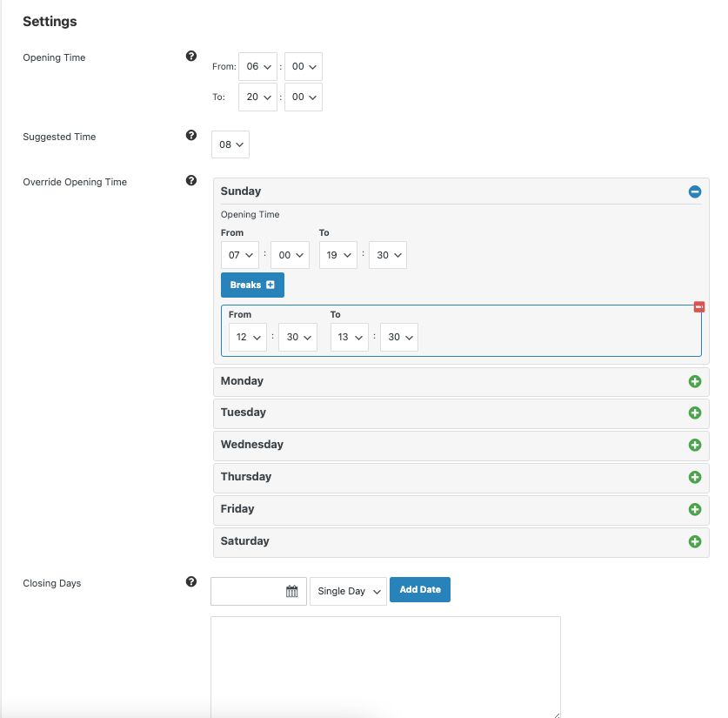Change break From hour 12 dropdown
The height and width of the screenshot is (718, 728).
click(x=248, y=337)
